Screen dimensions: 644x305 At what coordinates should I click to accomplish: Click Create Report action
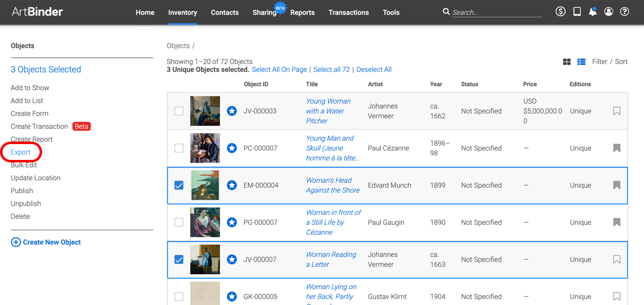point(32,139)
